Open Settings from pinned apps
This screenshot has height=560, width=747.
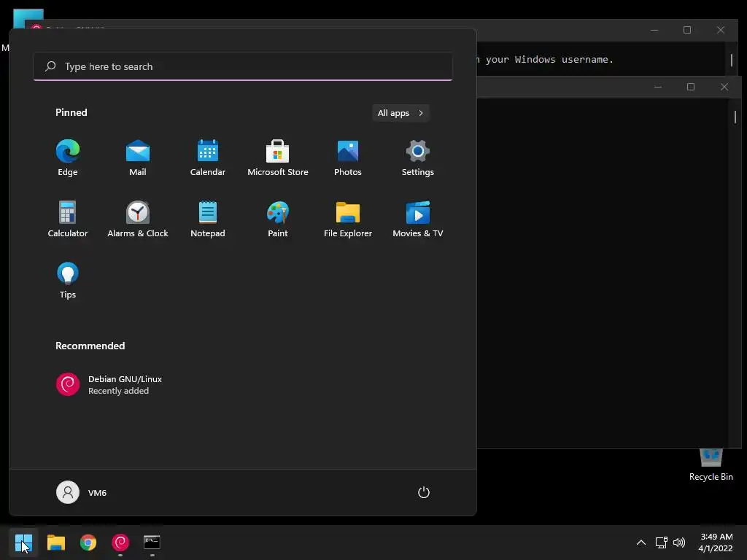point(418,158)
